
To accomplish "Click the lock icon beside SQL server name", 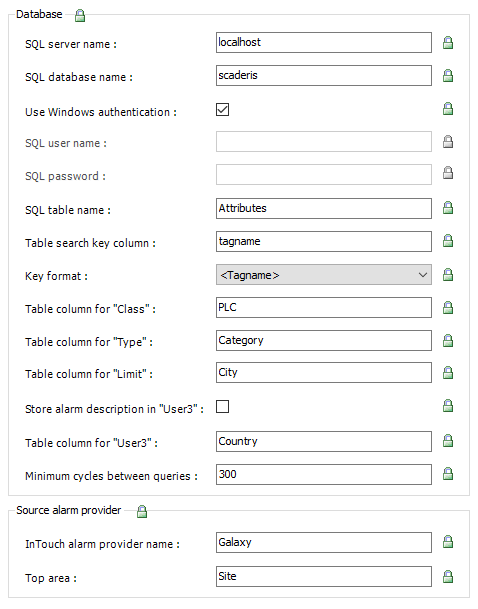I will pos(448,43).
